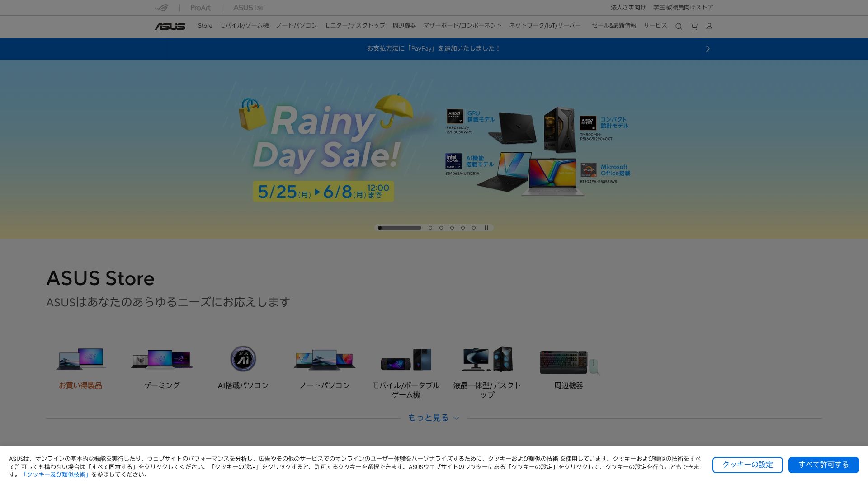Click the TM500MH compact desktop tower
Viewport: 868px width, 488px height.
pyautogui.click(x=560, y=130)
